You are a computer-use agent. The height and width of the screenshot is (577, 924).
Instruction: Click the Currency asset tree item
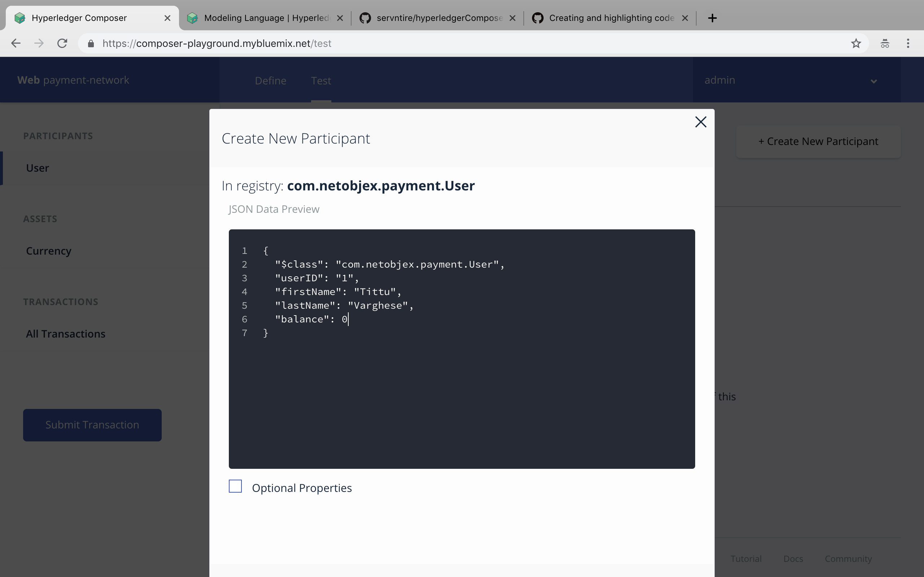pyautogui.click(x=49, y=251)
